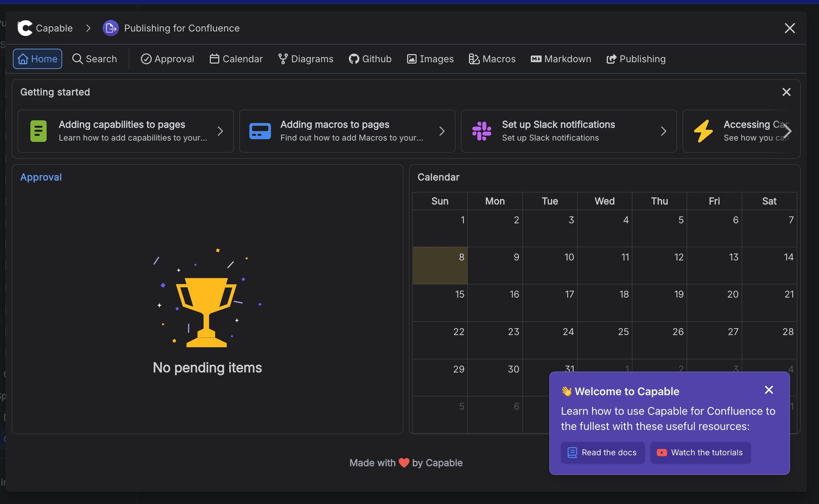Image resolution: width=819 pixels, height=504 pixels.
Task: Open the Approval heading link
Action: 41,177
